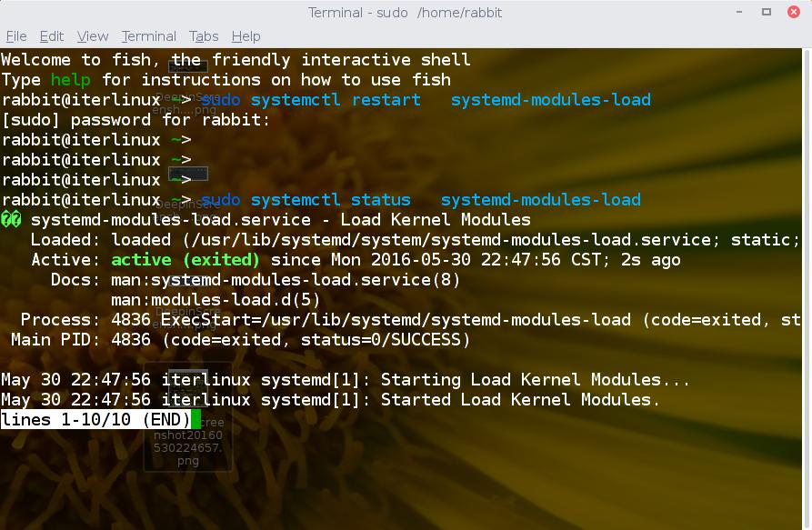Click the vertical scrollbar of the terminal
This screenshot has height=530, width=812.
click(807, 289)
